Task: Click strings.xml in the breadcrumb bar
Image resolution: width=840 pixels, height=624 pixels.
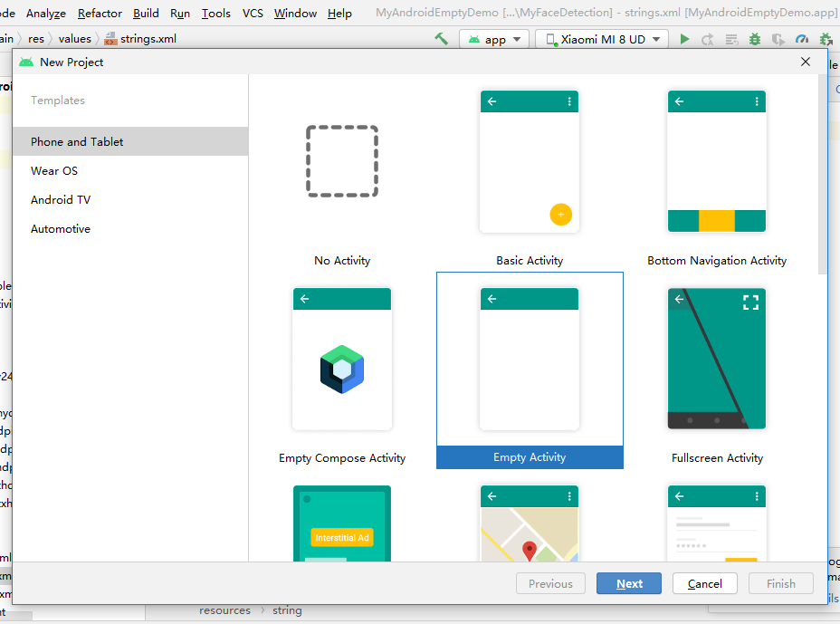Action: click(x=141, y=39)
